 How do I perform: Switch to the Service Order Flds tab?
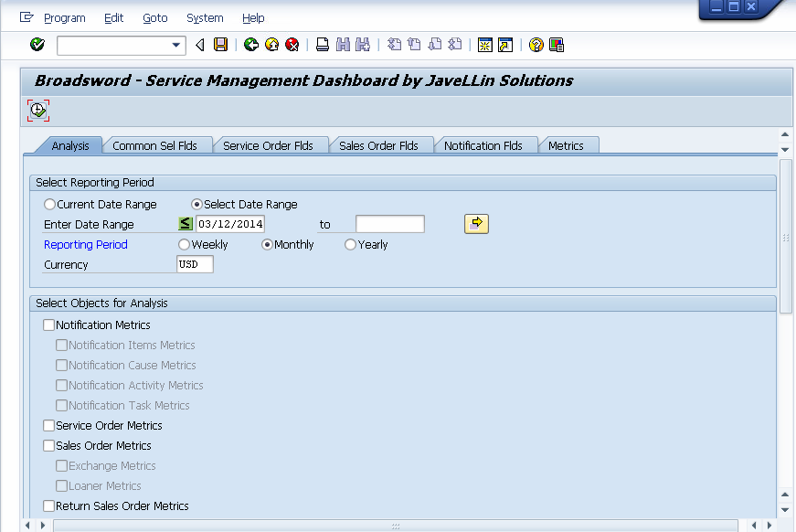(x=268, y=145)
